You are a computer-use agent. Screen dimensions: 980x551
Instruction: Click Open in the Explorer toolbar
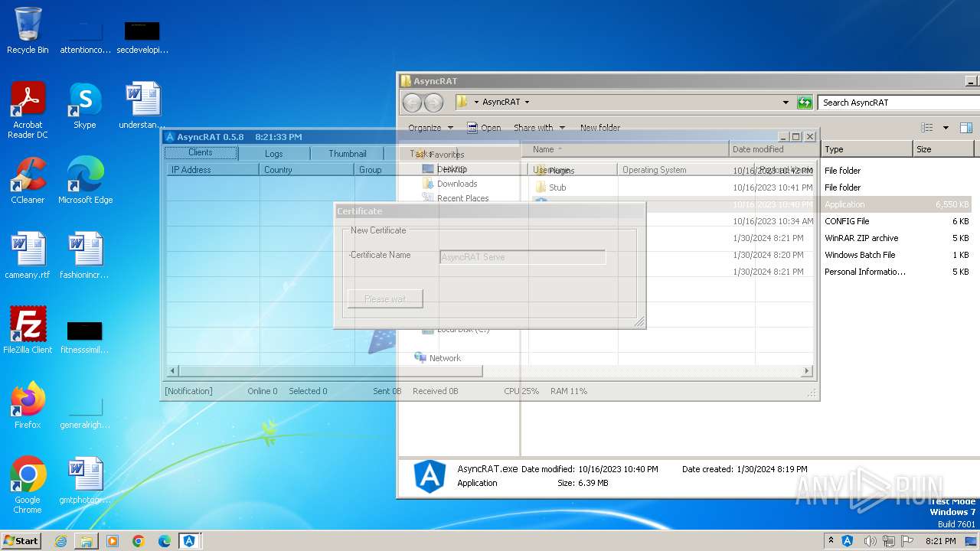tap(484, 128)
